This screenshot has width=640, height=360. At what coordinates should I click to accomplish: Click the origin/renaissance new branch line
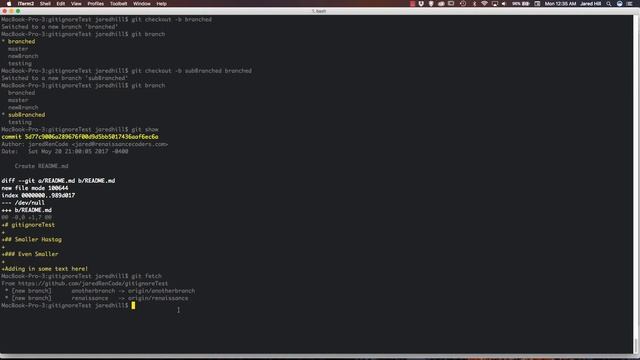tap(96, 298)
